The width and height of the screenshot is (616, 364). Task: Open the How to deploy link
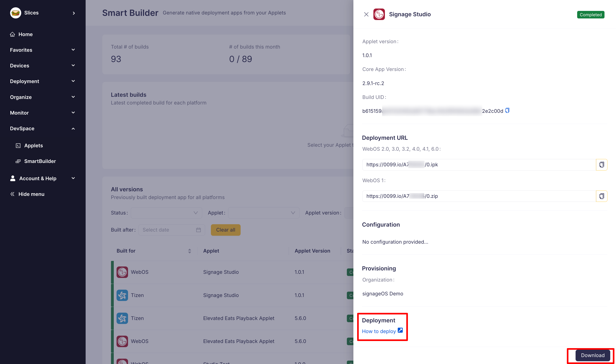tap(379, 331)
